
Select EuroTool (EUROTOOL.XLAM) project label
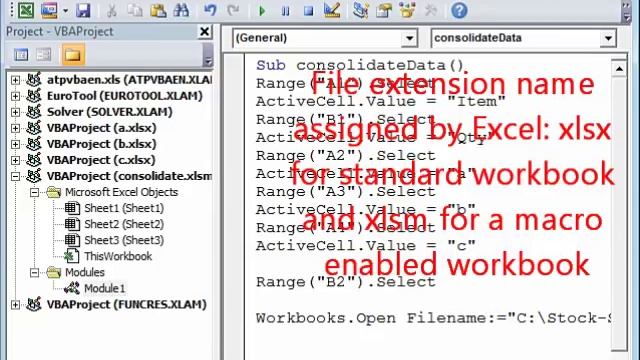point(124,96)
